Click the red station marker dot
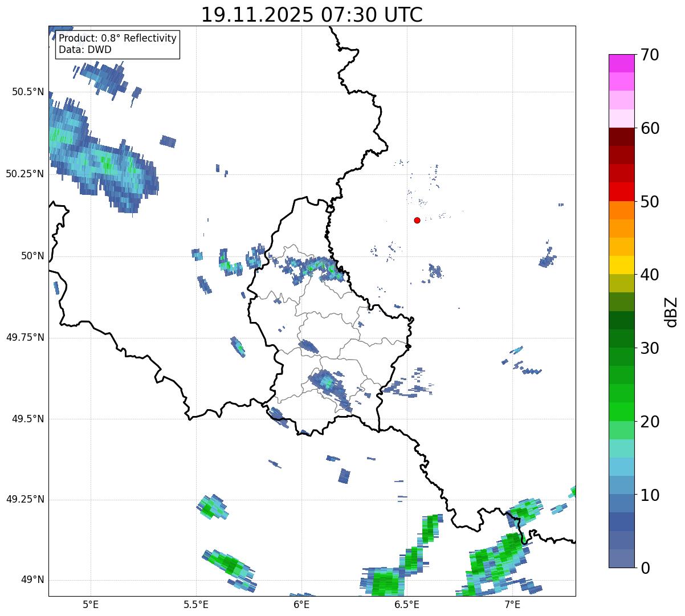 coord(417,220)
